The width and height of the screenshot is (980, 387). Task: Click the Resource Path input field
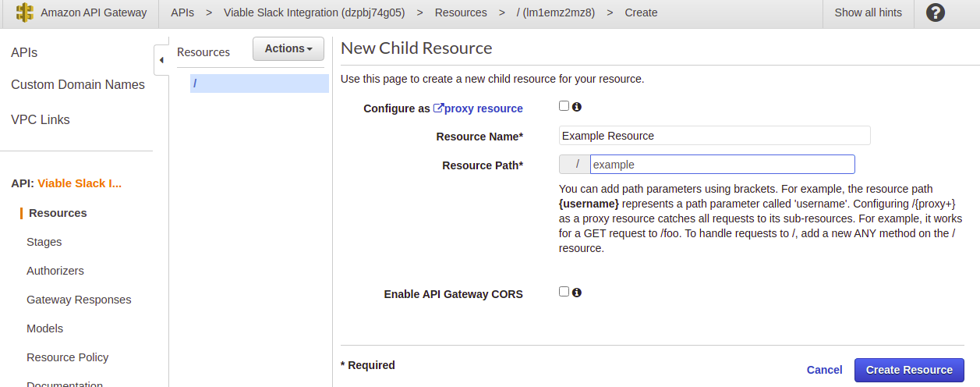click(723, 164)
